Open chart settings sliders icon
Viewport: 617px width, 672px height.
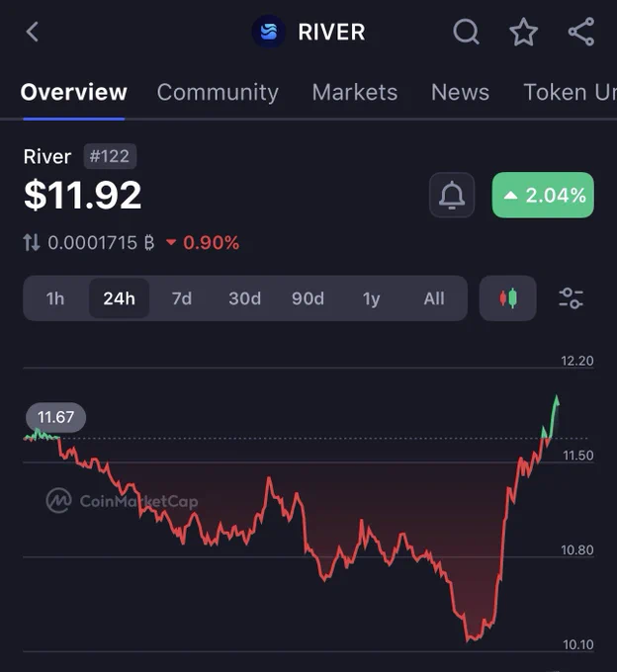[572, 298]
